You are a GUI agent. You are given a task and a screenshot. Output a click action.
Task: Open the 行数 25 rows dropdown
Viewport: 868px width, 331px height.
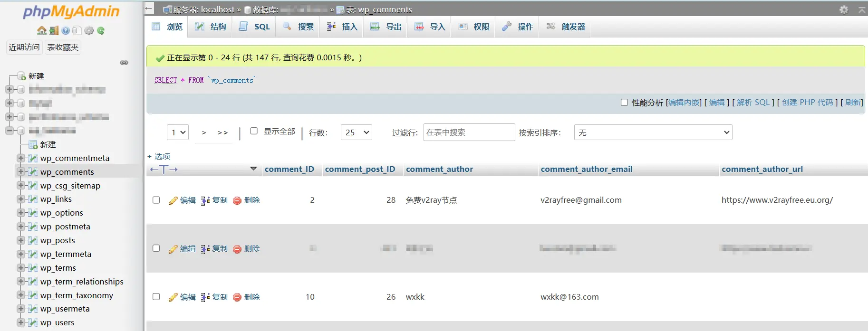(356, 132)
